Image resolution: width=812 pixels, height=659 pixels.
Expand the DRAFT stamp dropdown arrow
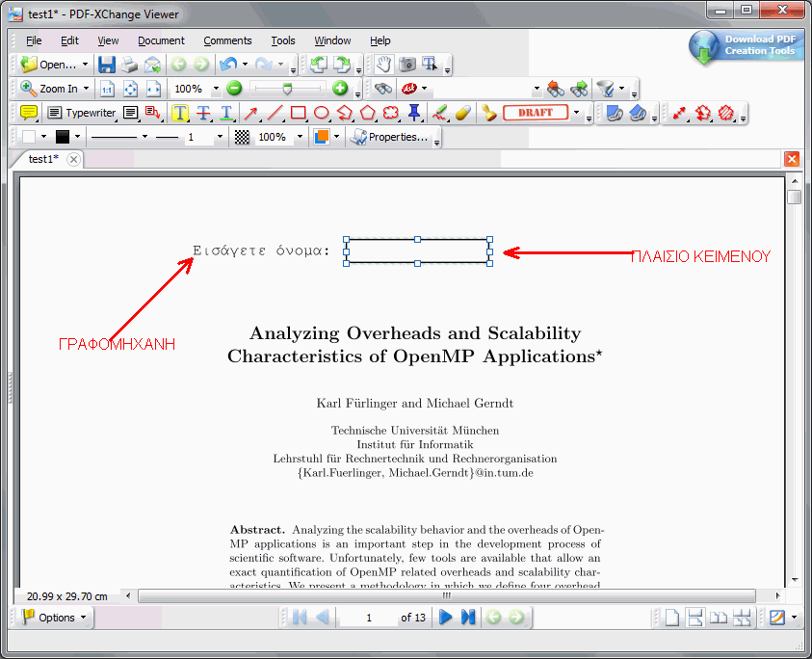(576, 113)
